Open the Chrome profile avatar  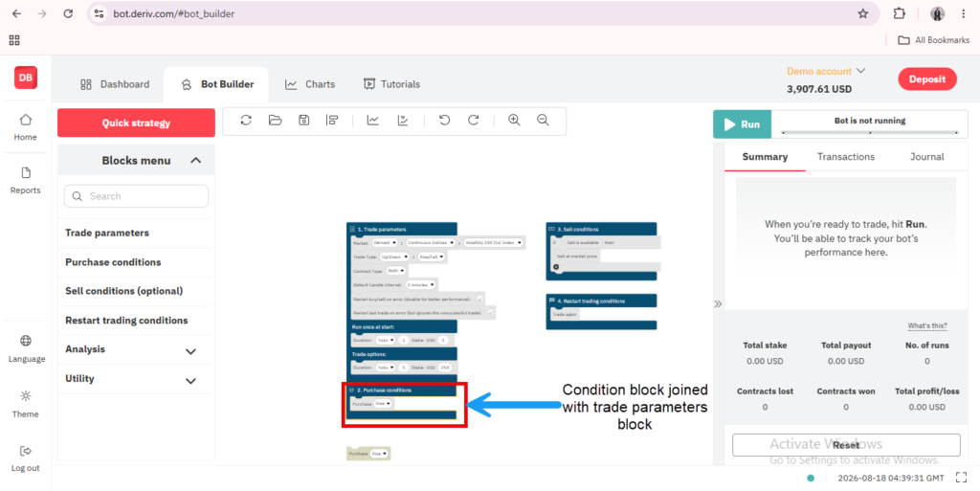coord(938,13)
